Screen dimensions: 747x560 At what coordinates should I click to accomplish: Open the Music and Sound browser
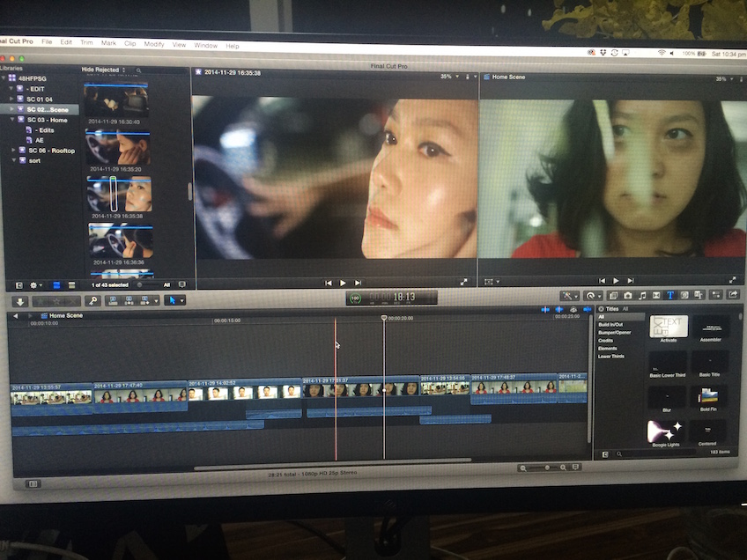pyautogui.click(x=642, y=295)
